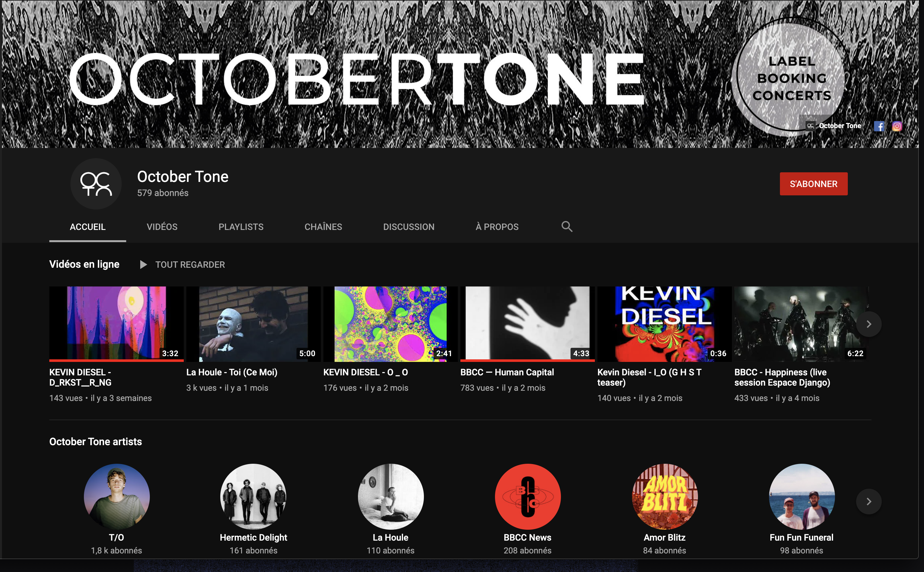Click the play icon beside Tout Regarder
The image size is (924, 572).
pos(143,265)
